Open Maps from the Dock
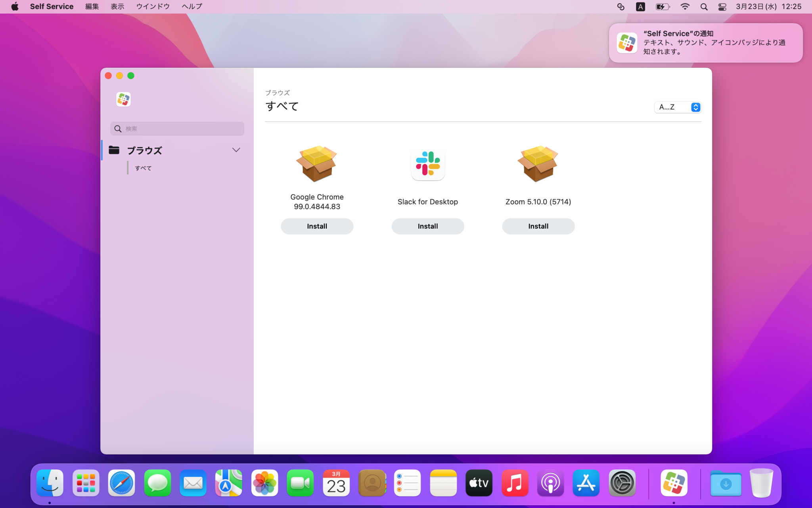The height and width of the screenshot is (508, 812). tap(229, 483)
